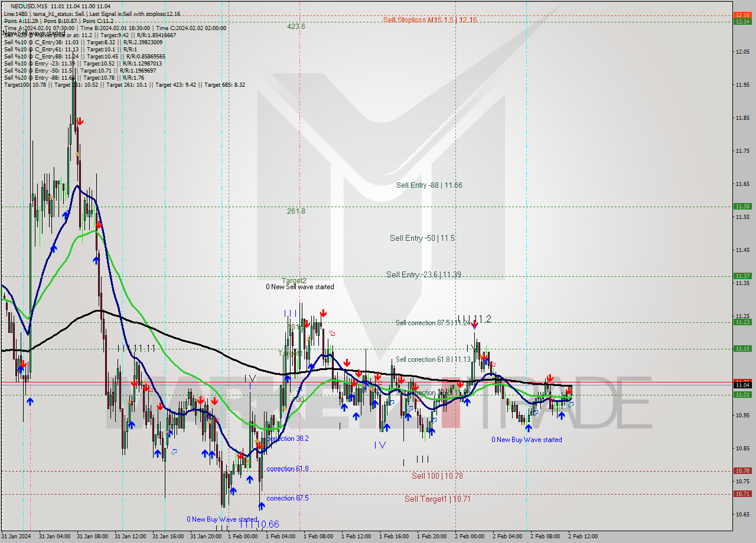The width and height of the screenshot is (756, 543).
Task: Click the green 11.37 price tag
Action: pos(742,276)
